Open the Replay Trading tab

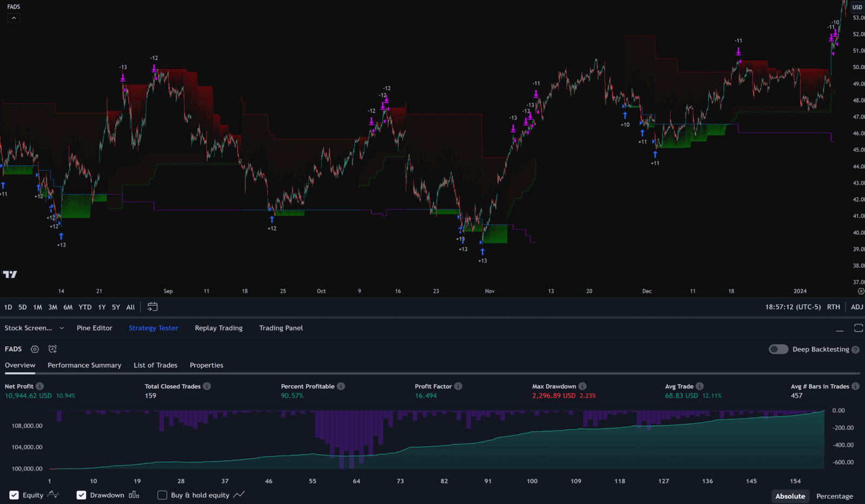click(x=218, y=328)
